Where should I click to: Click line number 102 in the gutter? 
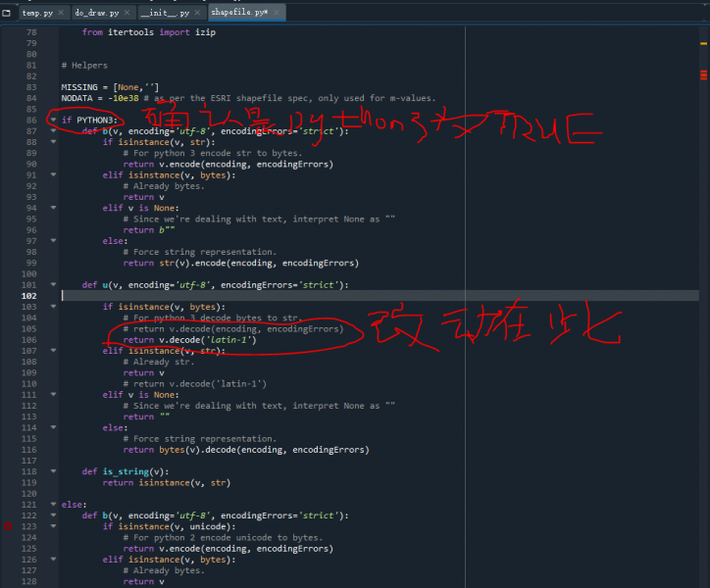pyautogui.click(x=29, y=296)
